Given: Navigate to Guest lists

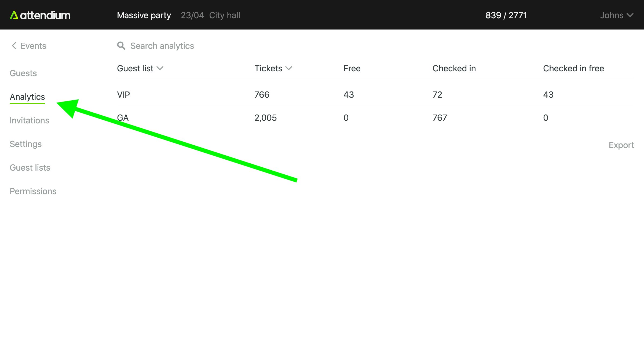Looking at the screenshot, I should point(30,168).
